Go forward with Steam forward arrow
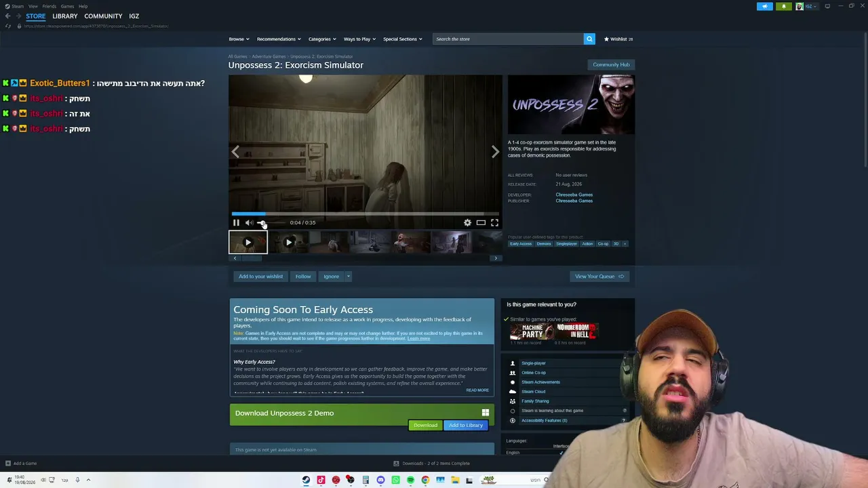The image size is (868, 488). [x=18, y=16]
